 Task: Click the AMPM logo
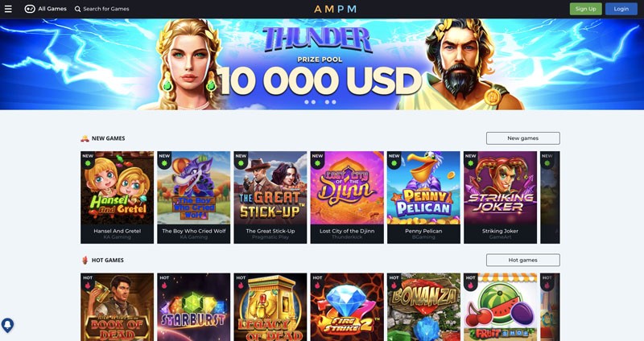pyautogui.click(x=335, y=9)
